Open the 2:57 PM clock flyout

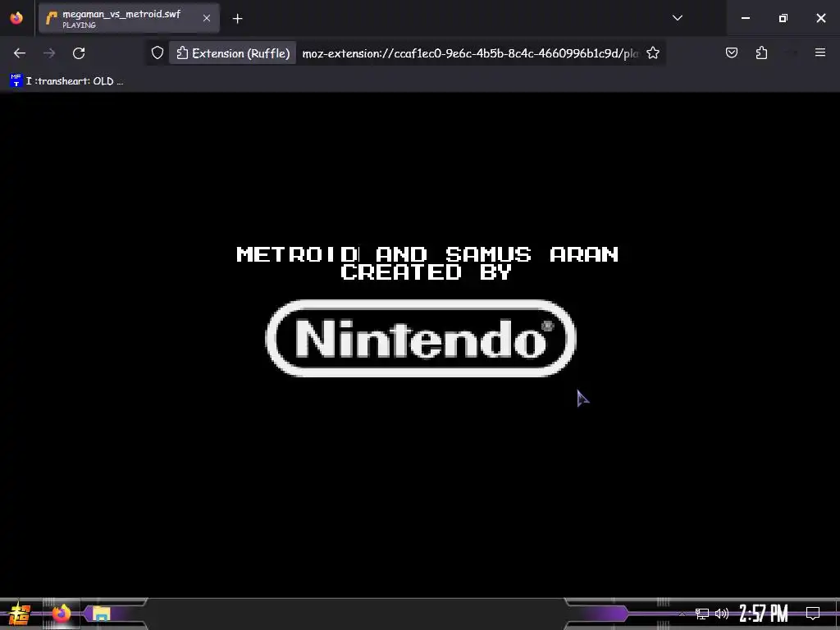[x=764, y=614]
